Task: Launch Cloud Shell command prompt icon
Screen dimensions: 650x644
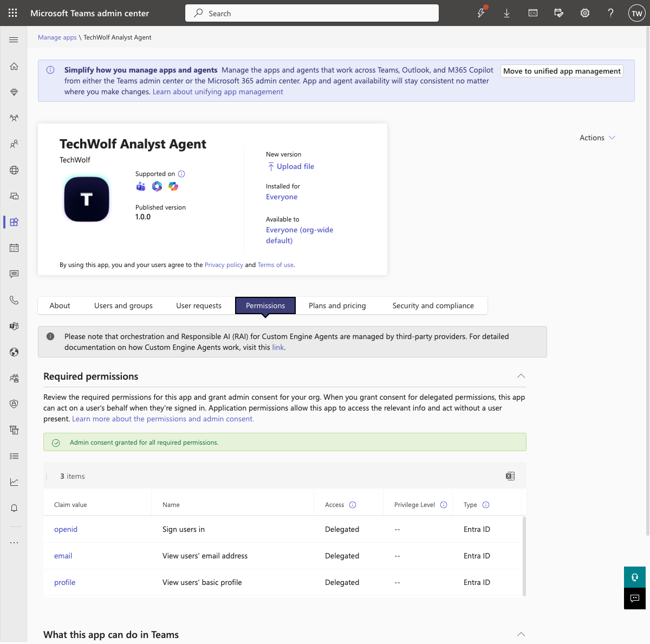Action: coord(533,13)
